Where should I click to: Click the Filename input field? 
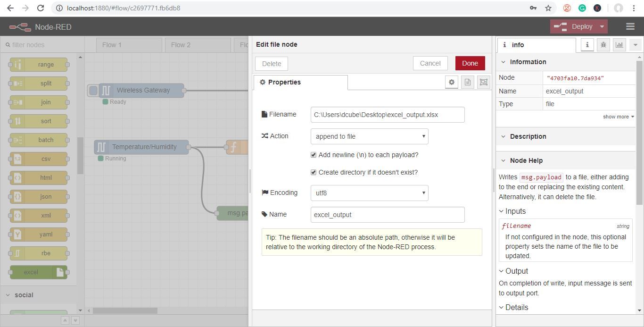pos(388,115)
